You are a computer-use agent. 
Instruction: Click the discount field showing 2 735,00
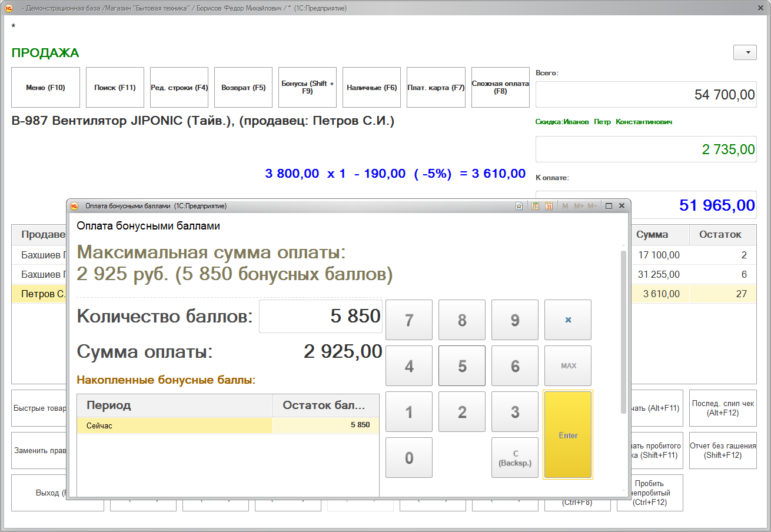click(x=646, y=149)
